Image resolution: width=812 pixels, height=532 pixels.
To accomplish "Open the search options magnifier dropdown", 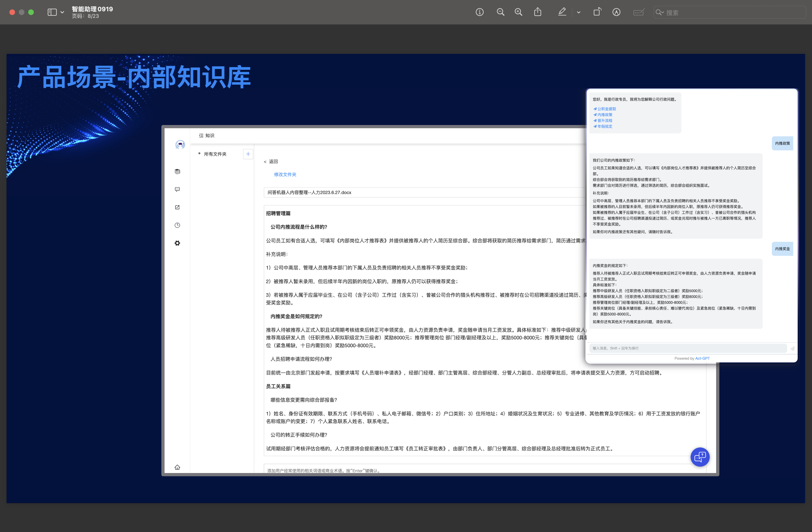I will click(x=660, y=12).
